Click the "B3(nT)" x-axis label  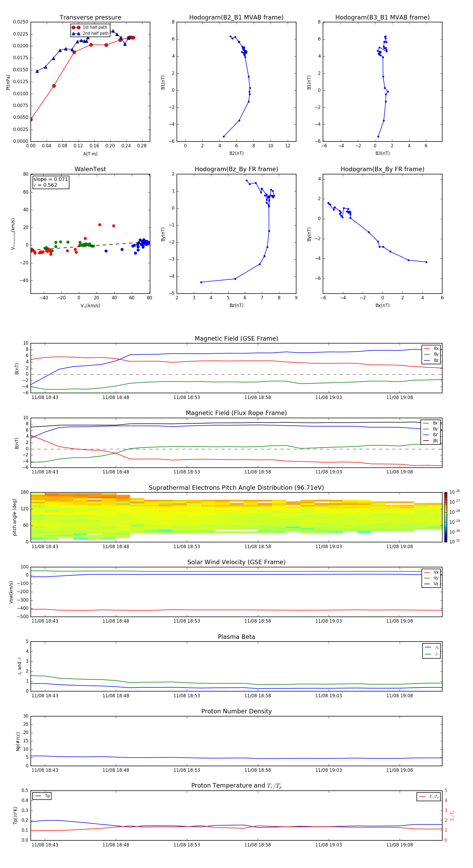pyautogui.click(x=382, y=153)
